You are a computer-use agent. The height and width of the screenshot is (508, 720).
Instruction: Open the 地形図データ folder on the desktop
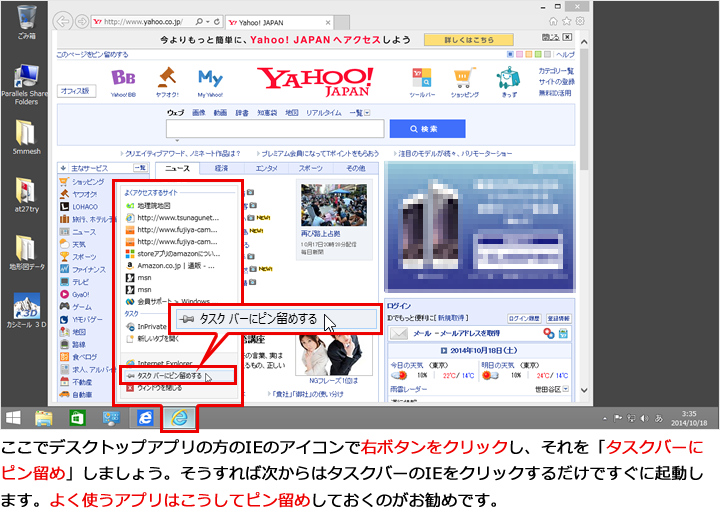[x=27, y=252]
